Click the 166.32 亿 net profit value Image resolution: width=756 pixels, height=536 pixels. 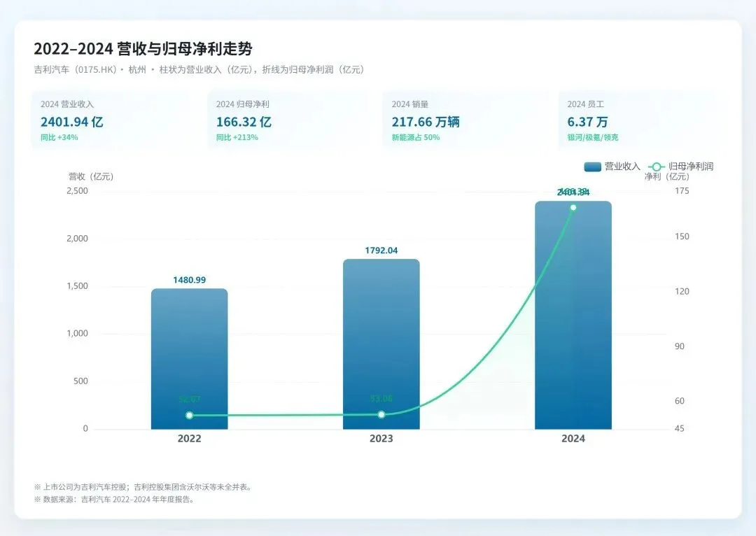tap(244, 122)
